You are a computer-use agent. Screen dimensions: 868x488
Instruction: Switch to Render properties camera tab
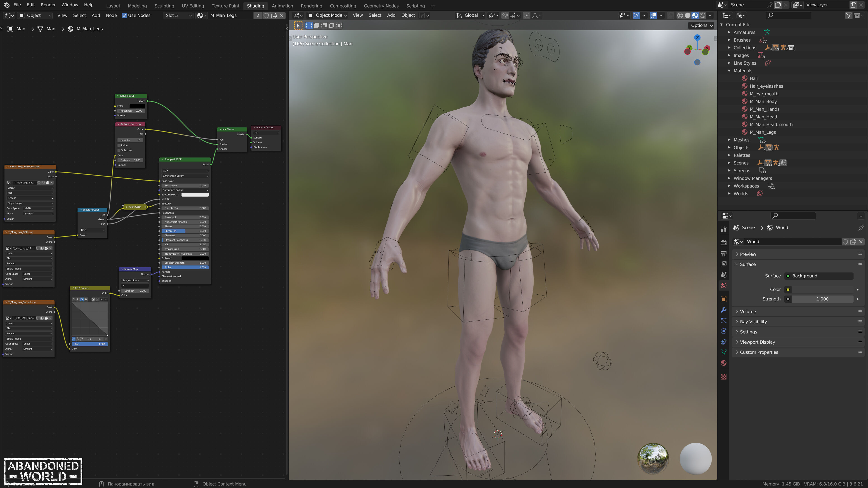[x=723, y=242]
